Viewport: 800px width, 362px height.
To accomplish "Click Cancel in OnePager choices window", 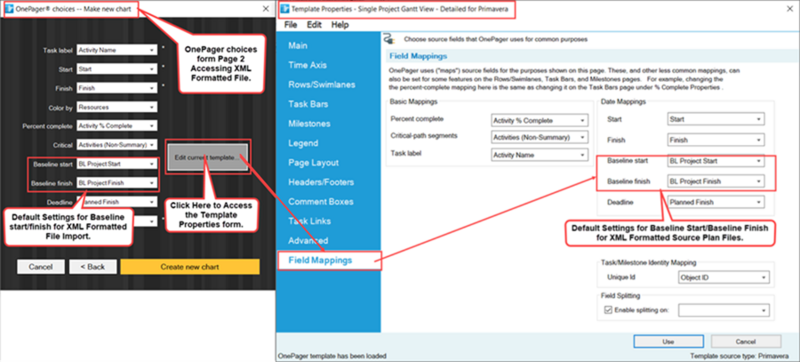I will tap(41, 267).
